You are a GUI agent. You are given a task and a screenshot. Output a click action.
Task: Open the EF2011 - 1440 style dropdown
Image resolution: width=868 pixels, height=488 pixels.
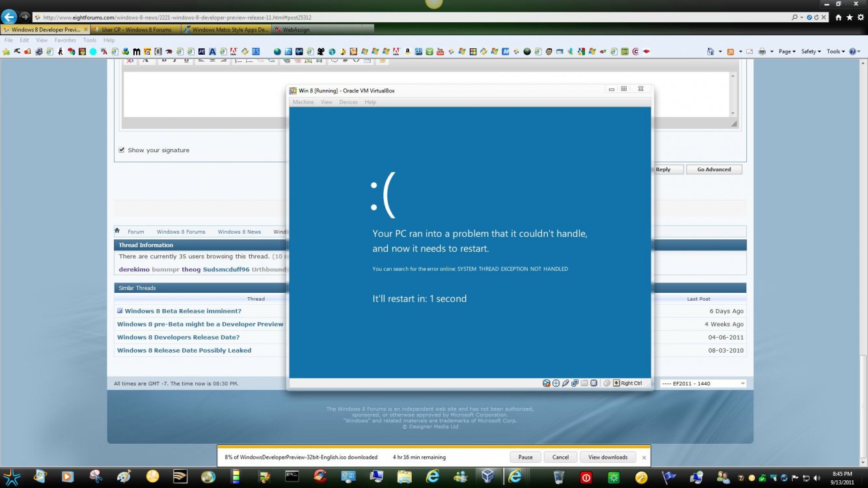(703, 384)
